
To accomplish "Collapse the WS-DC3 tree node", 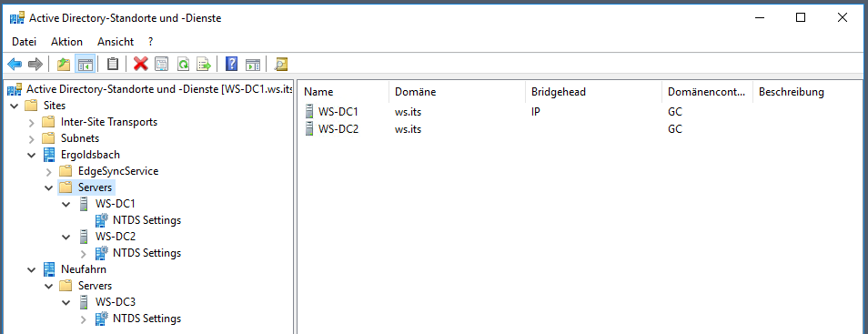I will (66, 302).
